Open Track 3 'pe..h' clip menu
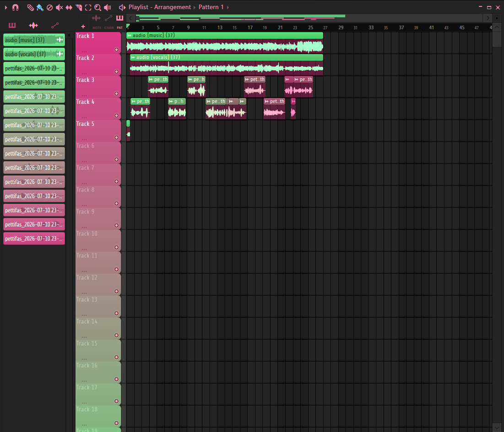Viewport: 504px width, 432px height. click(x=190, y=79)
